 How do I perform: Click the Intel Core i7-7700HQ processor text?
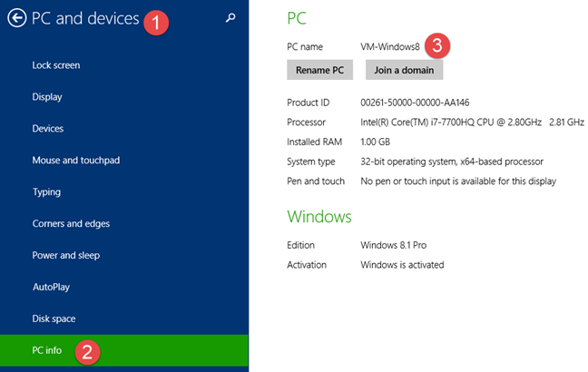[472, 122]
